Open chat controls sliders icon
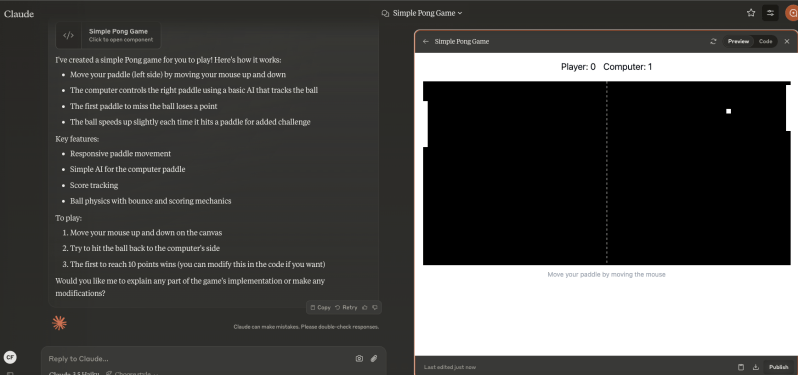 click(x=770, y=13)
